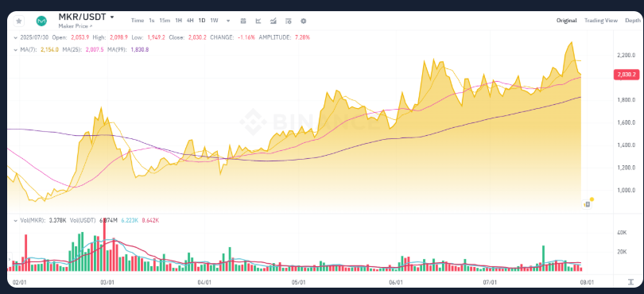
Task: Click the MA(99) value 1,830.8
Action: click(x=140, y=50)
